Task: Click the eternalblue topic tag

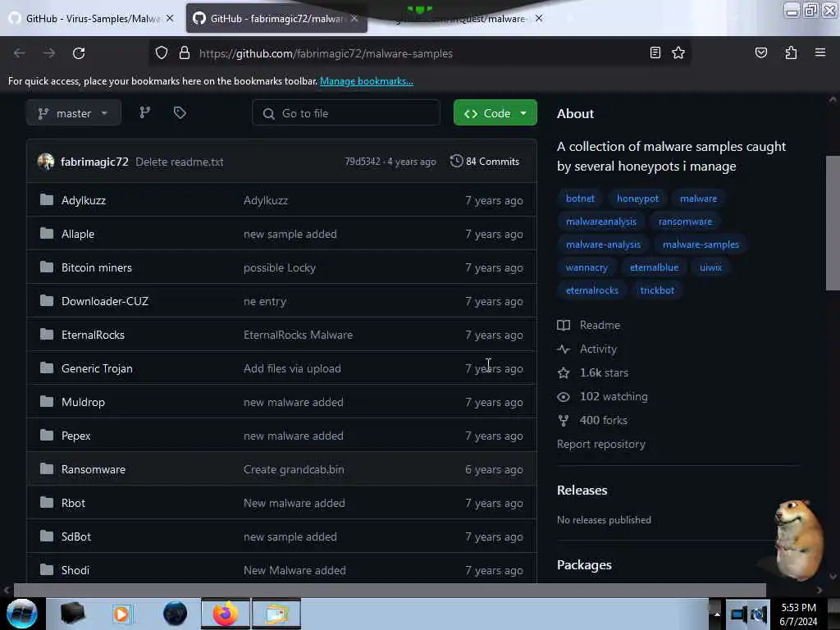Action: click(x=654, y=267)
